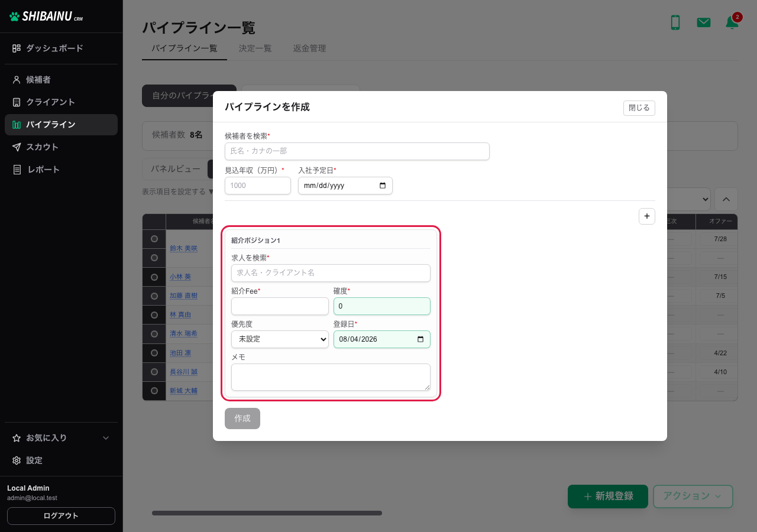
Task: Select radio button for 林 真由 row
Action: [154, 314]
